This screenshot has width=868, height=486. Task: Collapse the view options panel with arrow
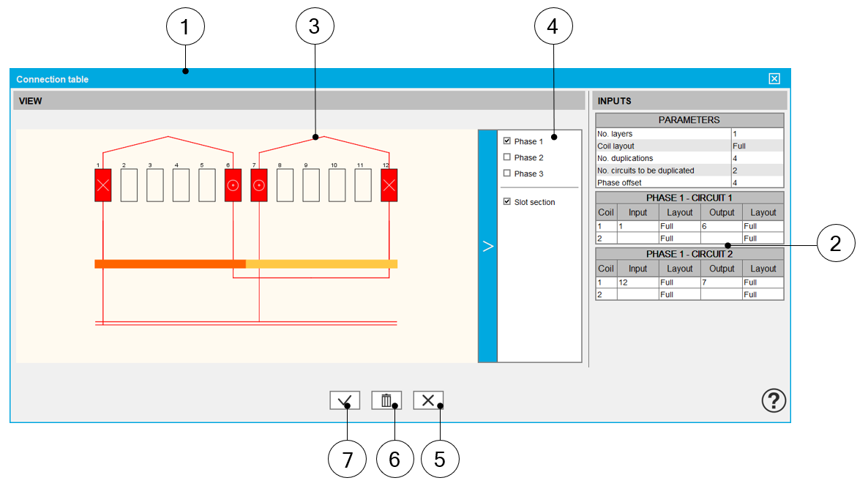click(x=487, y=247)
